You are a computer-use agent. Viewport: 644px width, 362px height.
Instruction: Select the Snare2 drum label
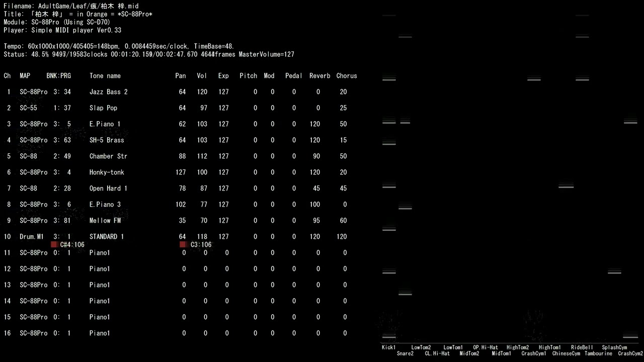point(405,353)
